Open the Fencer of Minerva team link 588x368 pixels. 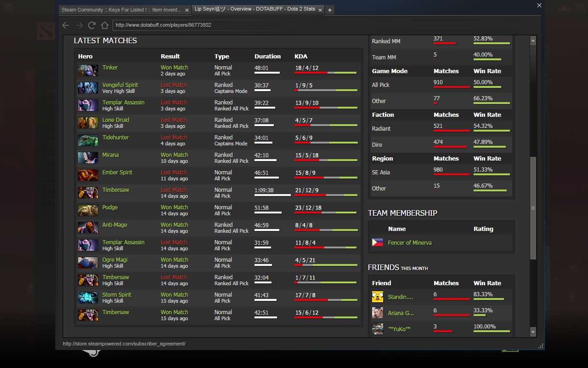[x=410, y=242]
